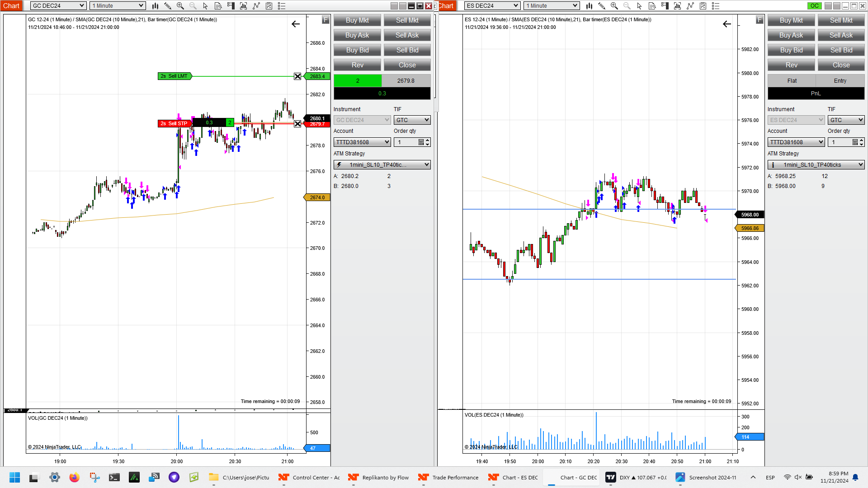This screenshot has width=868, height=488.
Task: Toggle the F button on the GC chart
Action: (x=325, y=20)
